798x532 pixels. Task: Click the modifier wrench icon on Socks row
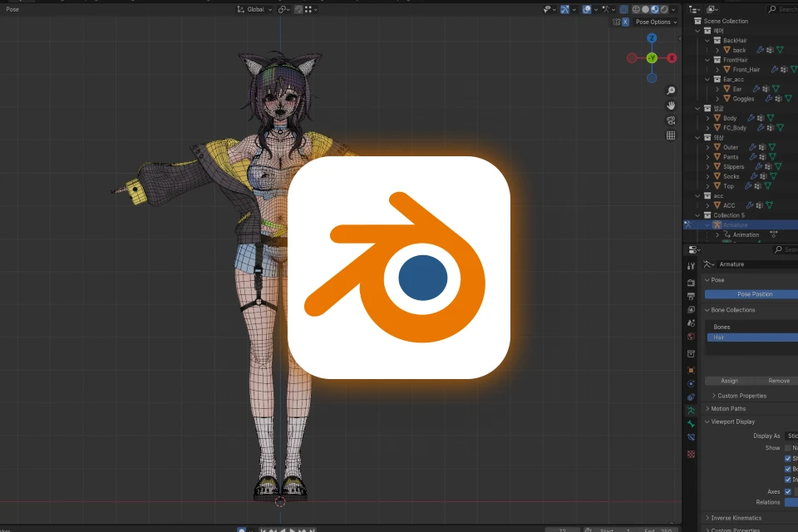click(754, 176)
